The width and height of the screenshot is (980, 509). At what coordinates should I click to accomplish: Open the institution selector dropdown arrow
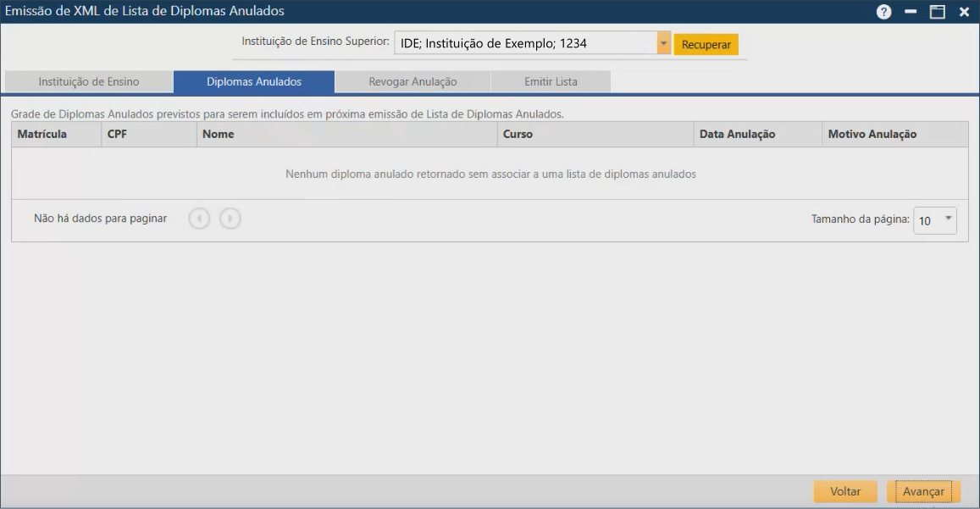click(x=663, y=42)
